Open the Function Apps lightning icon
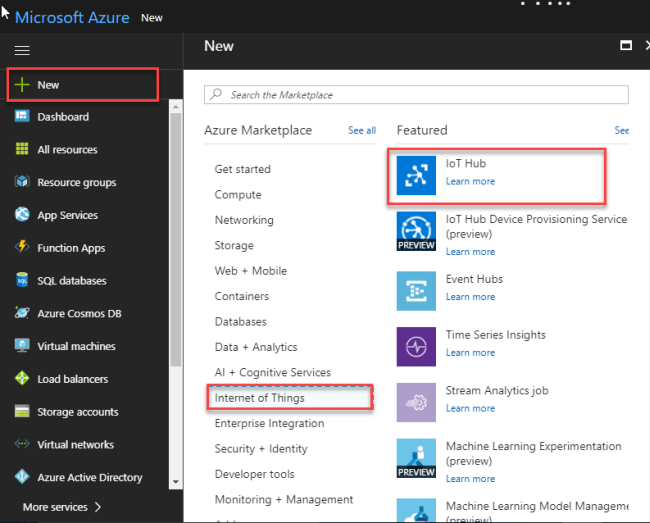The image size is (650, 523). click(x=21, y=248)
